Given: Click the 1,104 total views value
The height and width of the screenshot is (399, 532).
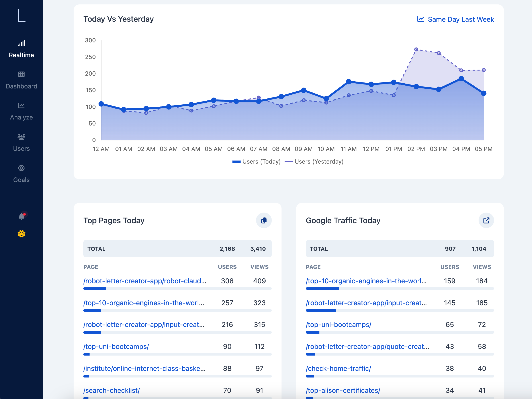Looking at the screenshot, I should point(479,249).
